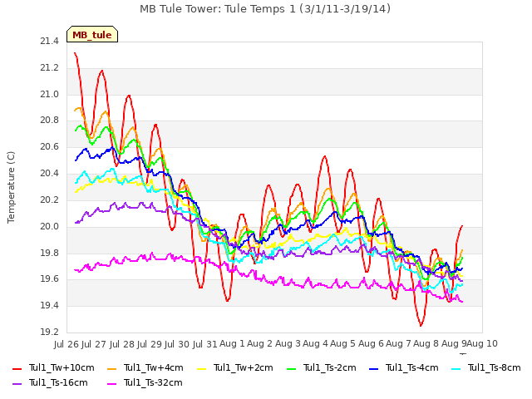Click the Aug 4 x-axis date label
The image size is (532, 399).
coord(315,344)
